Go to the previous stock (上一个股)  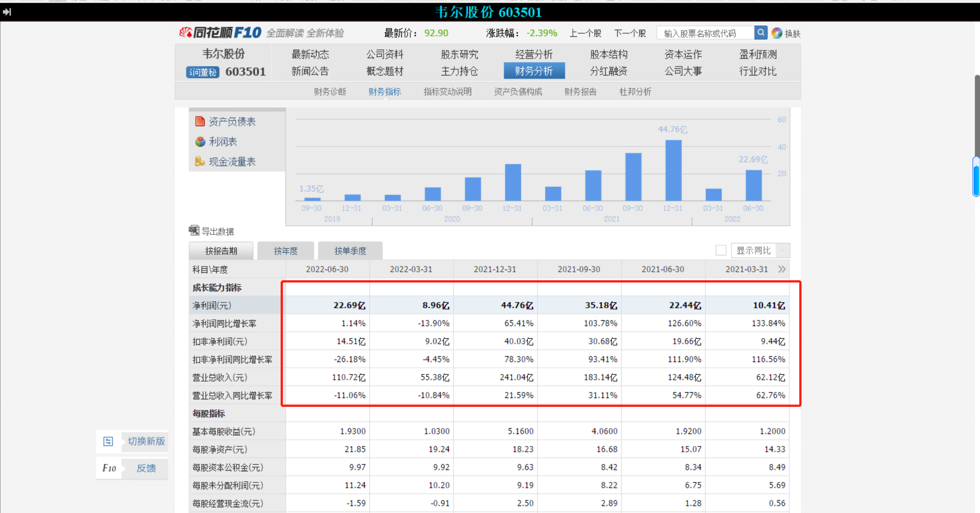585,33
